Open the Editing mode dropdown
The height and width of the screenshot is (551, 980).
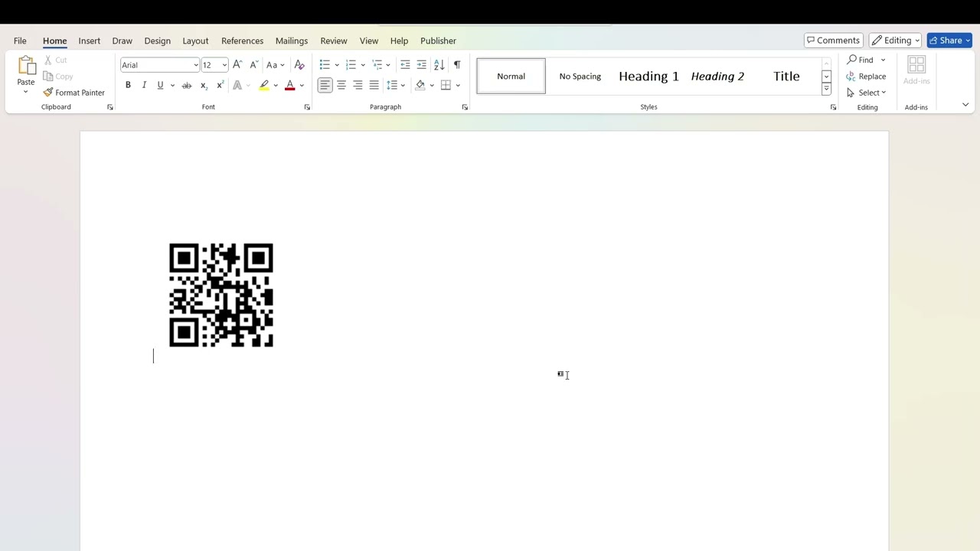pyautogui.click(x=896, y=41)
